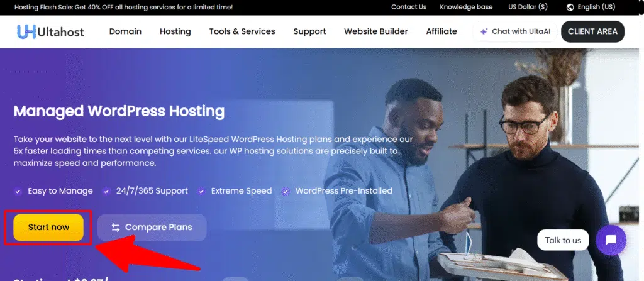This screenshot has width=644, height=281.
Task: Open the chat bubble icon
Action: (611, 240)
